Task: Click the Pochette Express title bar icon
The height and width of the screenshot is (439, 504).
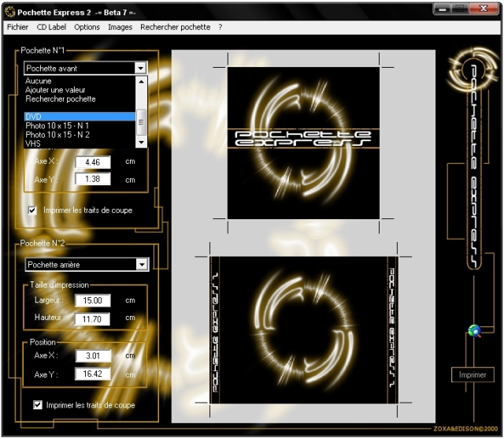Action: 10,13
